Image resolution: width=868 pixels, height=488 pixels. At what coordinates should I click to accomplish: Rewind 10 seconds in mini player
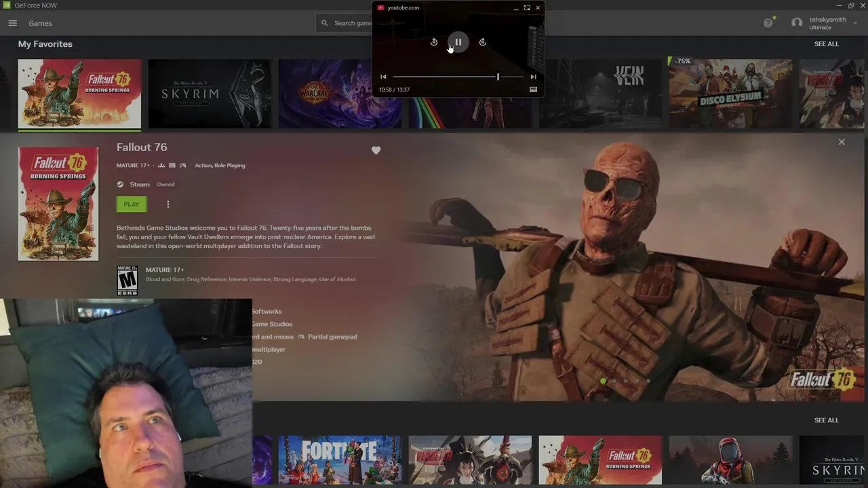point(434,42)
